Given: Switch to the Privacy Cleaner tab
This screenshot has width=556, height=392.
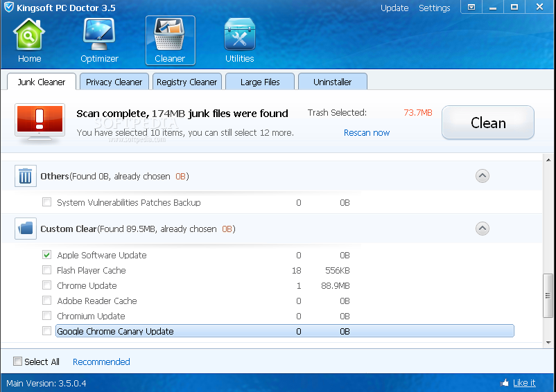Looking at the screenshot, I should point(114,82).
